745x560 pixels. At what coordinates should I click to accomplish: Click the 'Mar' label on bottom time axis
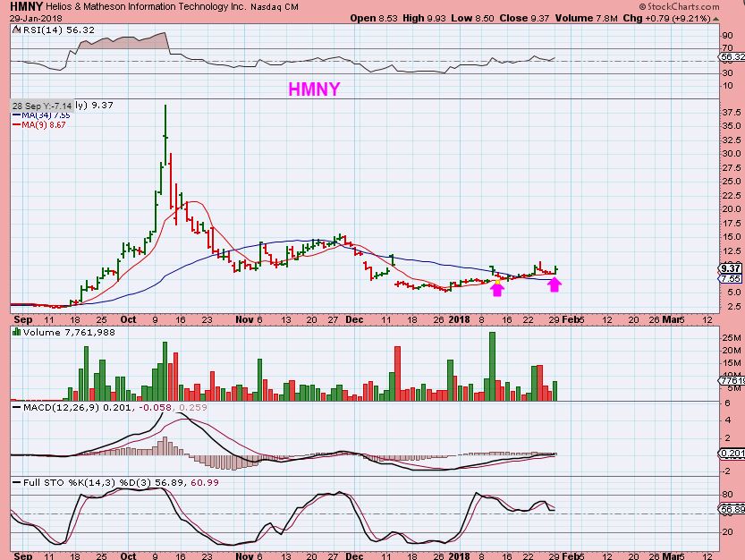click(672, 556)
